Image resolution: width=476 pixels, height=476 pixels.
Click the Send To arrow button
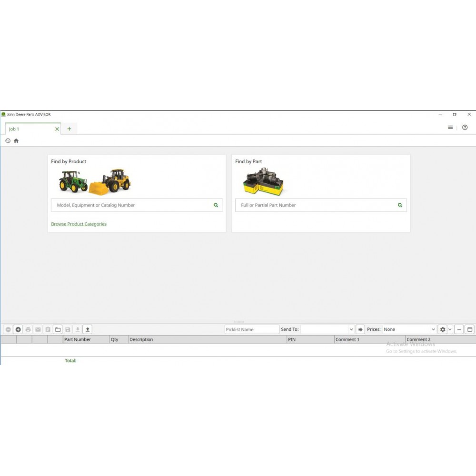click(x=360, y=329)
